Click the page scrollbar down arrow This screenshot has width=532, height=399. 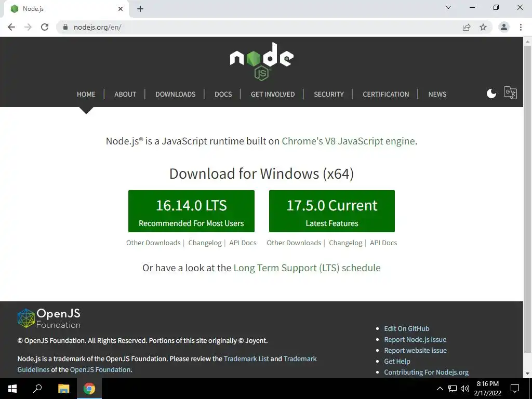(x=528, y=374)
